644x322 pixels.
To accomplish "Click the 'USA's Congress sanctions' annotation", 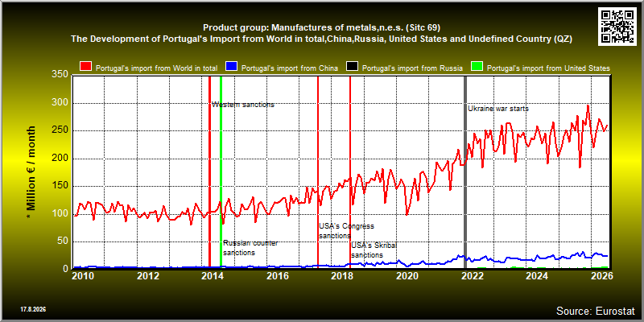I will point(347,231).
